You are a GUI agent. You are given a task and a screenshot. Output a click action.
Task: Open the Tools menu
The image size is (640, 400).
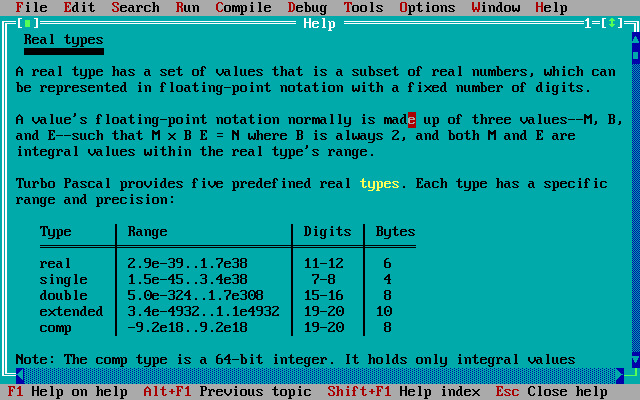(363, 7)
